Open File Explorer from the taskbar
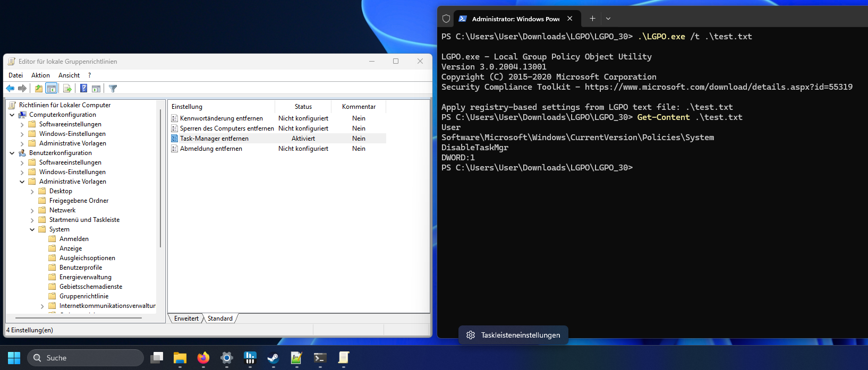Image resolution: width=868 pixels, height=370 pixels. (180, 358)
